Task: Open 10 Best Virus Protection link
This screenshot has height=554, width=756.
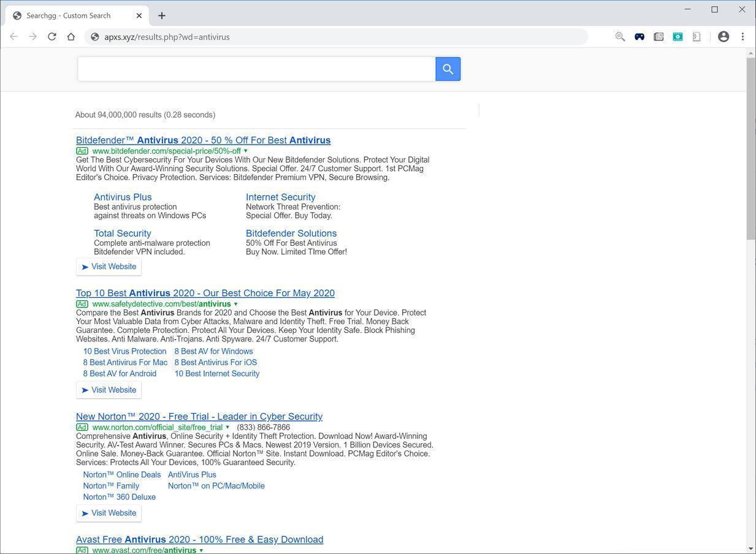Action: coord(125,351)
